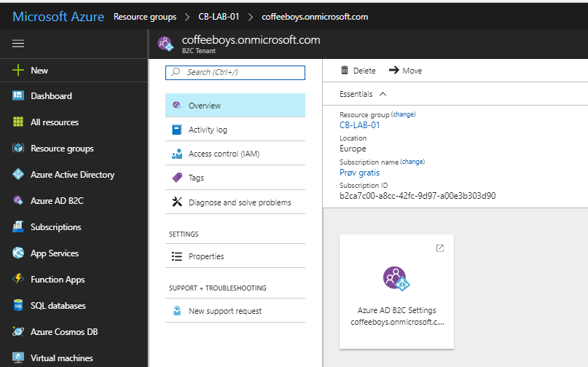Select the Properties settings item
This screenshot has height=367, width=588.
206,256
